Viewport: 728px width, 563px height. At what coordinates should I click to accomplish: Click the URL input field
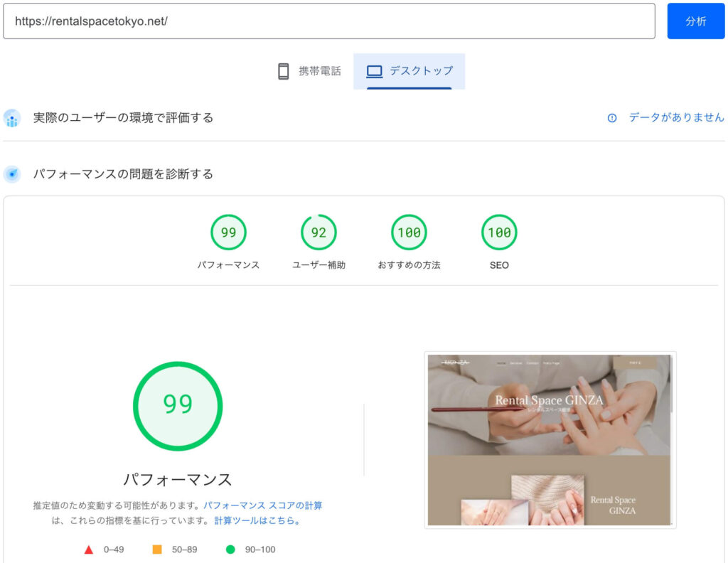coord(328,21)
